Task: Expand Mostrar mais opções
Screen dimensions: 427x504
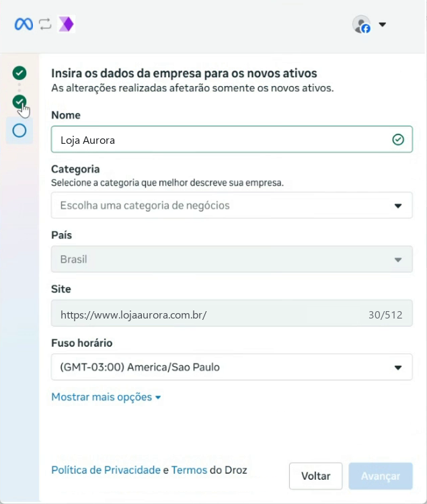Action: (106, 397)
